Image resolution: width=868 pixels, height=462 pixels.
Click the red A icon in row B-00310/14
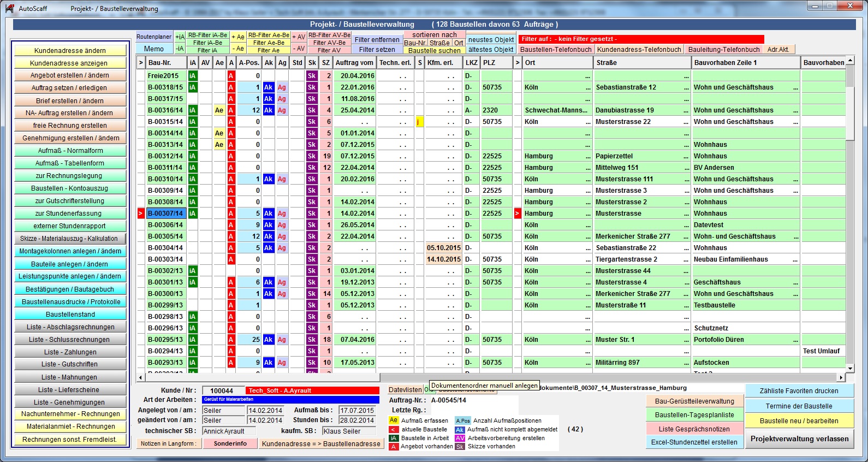pyautogui.click(x=231, y=179)
